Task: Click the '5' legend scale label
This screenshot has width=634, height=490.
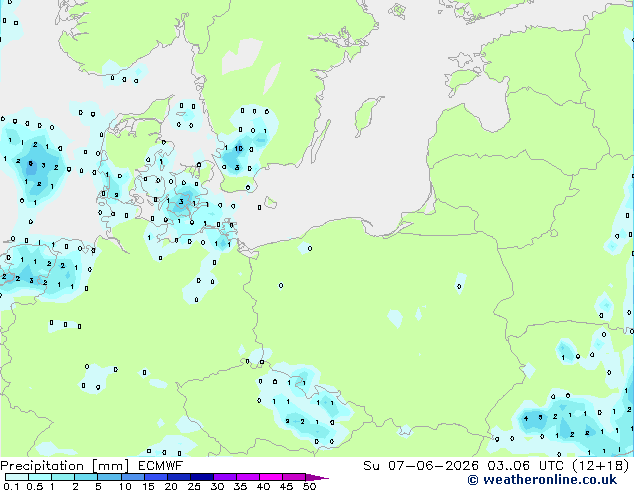Action: click(x=98, y=486)
